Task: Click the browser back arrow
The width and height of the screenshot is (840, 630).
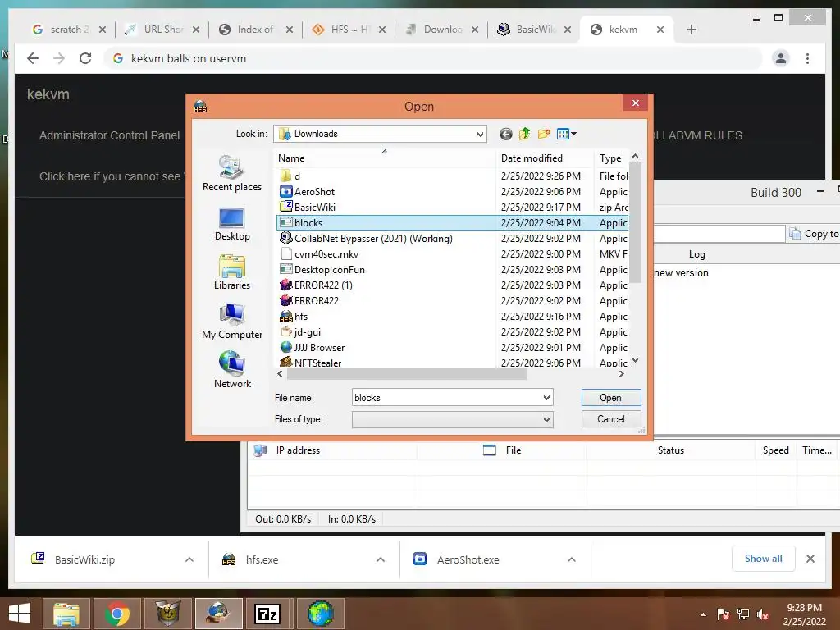Action: click(33, 58)
